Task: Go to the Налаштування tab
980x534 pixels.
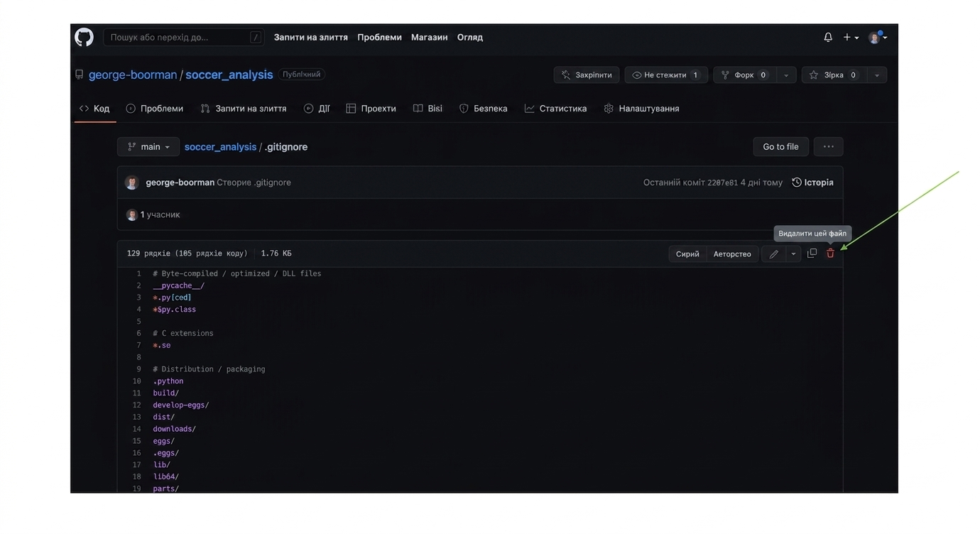Action: pyautogui.click(x=642, y=109)
